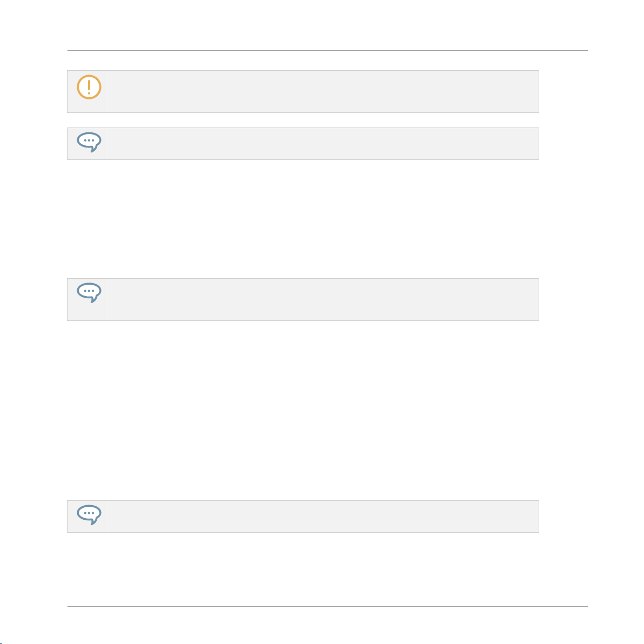Click inside the bottommost speech bubble note box
The image size is (644, 644).
pyautogui.click(x=303, y=516)
